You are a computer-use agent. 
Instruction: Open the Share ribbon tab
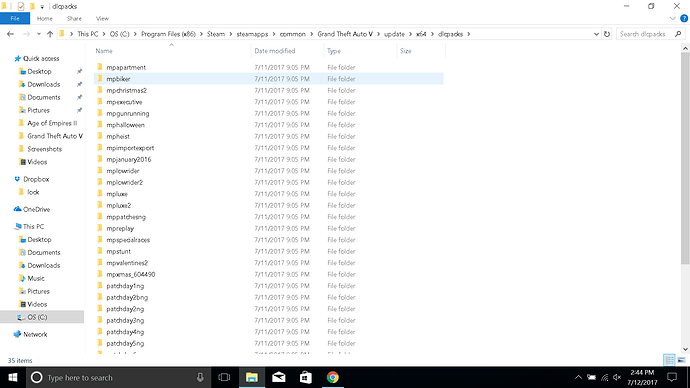[74, 18]
